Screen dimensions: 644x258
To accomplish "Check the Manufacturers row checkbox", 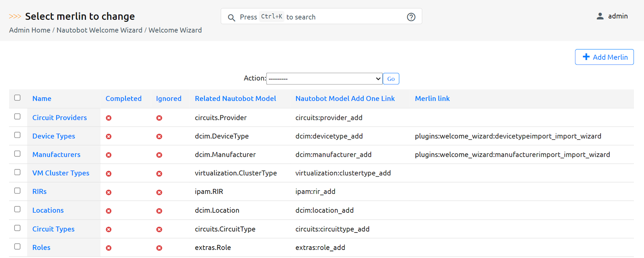I will (x=17, y=154).
